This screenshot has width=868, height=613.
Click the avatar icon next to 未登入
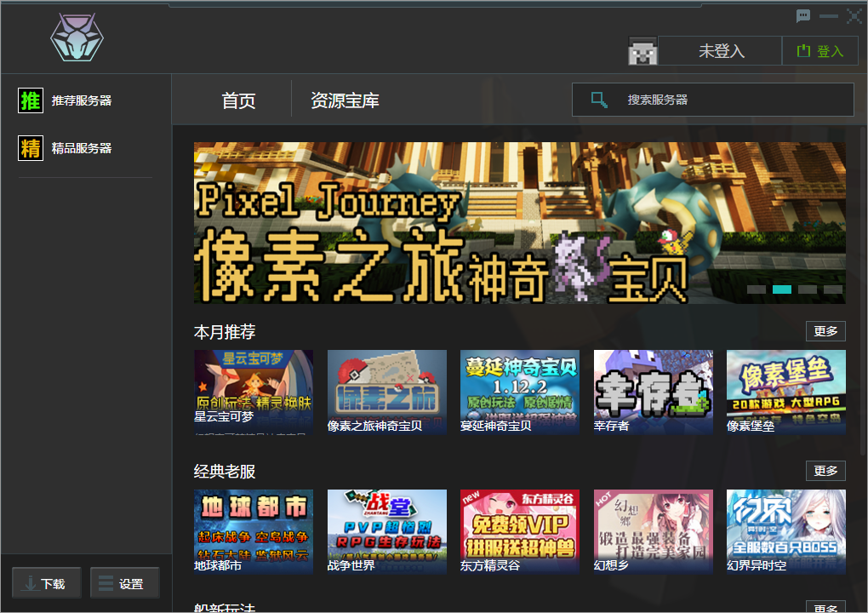[643, 51]
